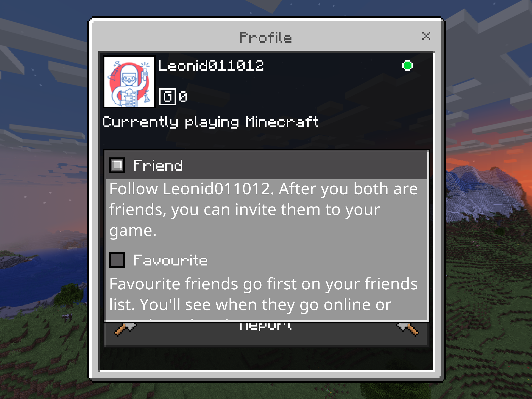
Task: Click the Follow Leonid011012 description paragraph
Action: click(x=263, y=209)
